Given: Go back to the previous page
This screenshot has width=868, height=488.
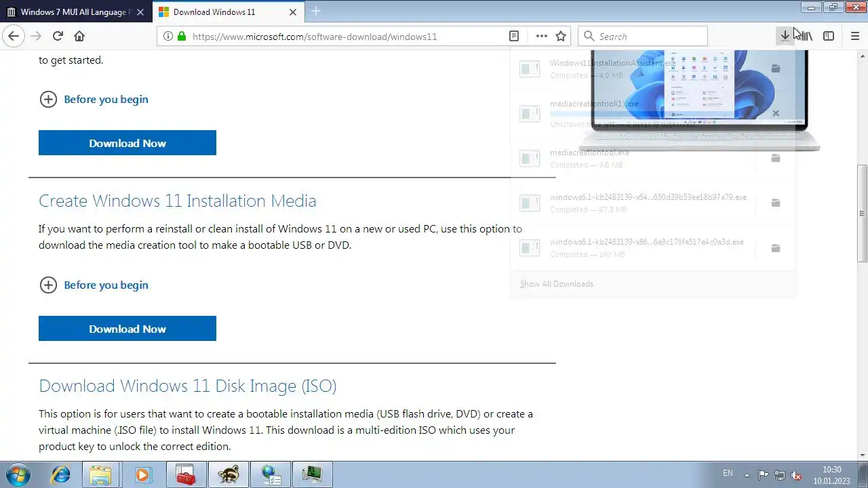Looking at the screenshot, I should click(x=14, y=36).
